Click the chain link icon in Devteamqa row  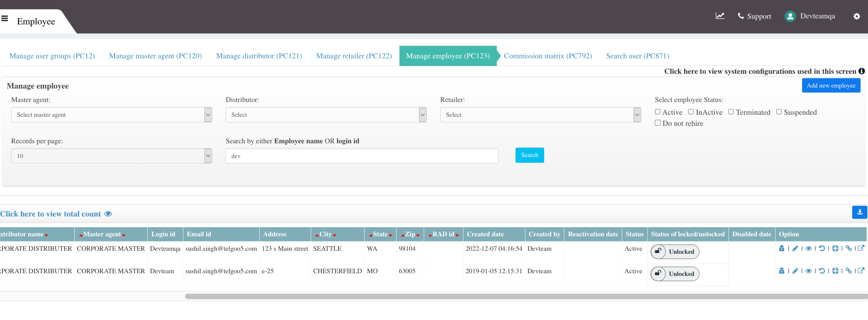[848, 248]
